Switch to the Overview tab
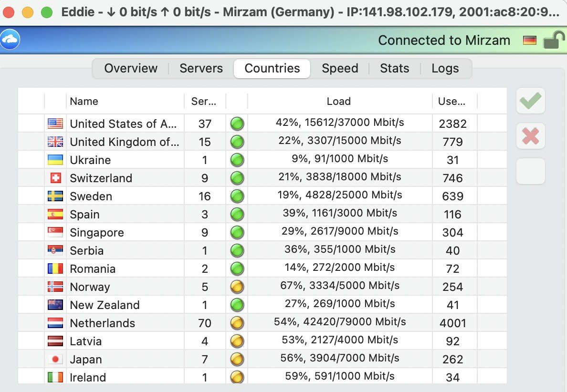Image resolution: width=567 pixels, height=392 pixels. pos(131,69)
